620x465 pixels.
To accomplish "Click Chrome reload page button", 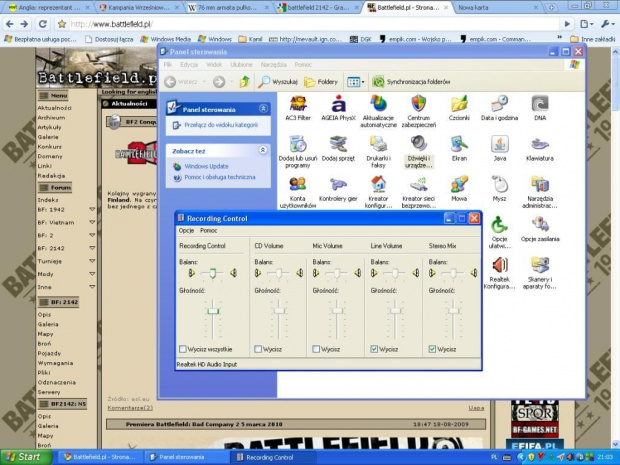I will coord(42,24).
